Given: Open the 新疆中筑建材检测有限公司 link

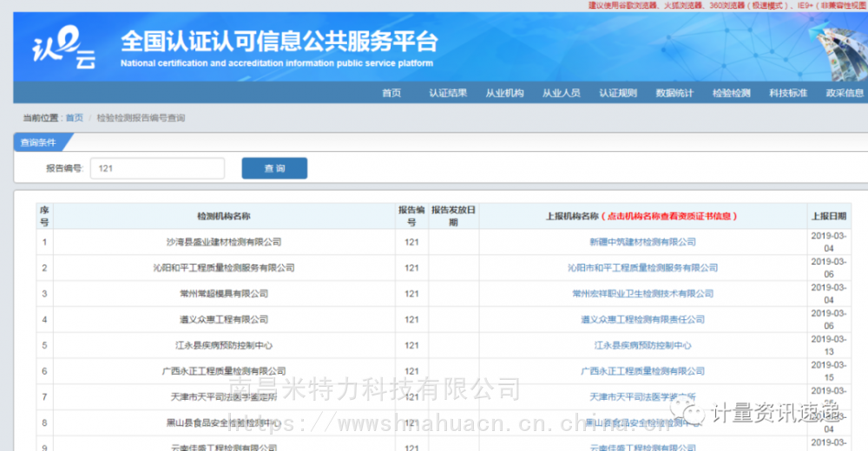Looking at the screenshot, I should coord(642,242).
